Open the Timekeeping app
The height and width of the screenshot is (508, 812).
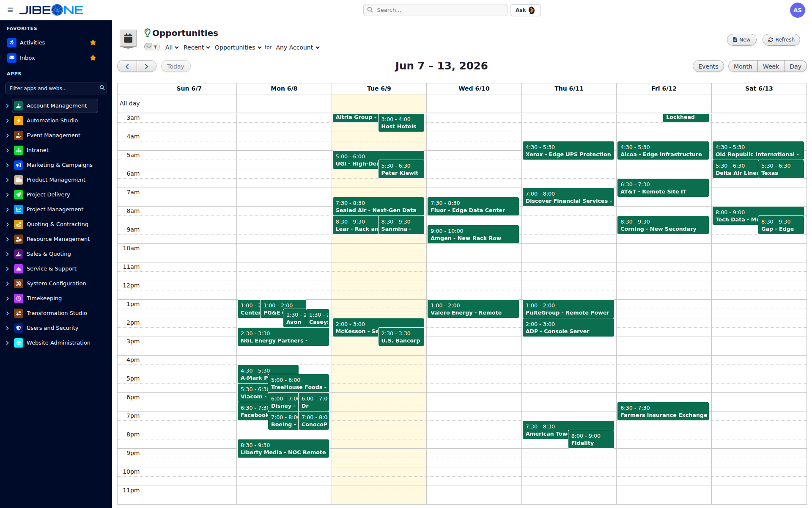tap(44, 298)
